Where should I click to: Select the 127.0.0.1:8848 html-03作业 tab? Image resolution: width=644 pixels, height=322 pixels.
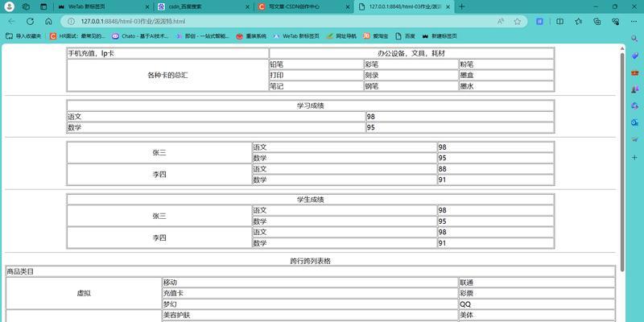coord(405,7)
